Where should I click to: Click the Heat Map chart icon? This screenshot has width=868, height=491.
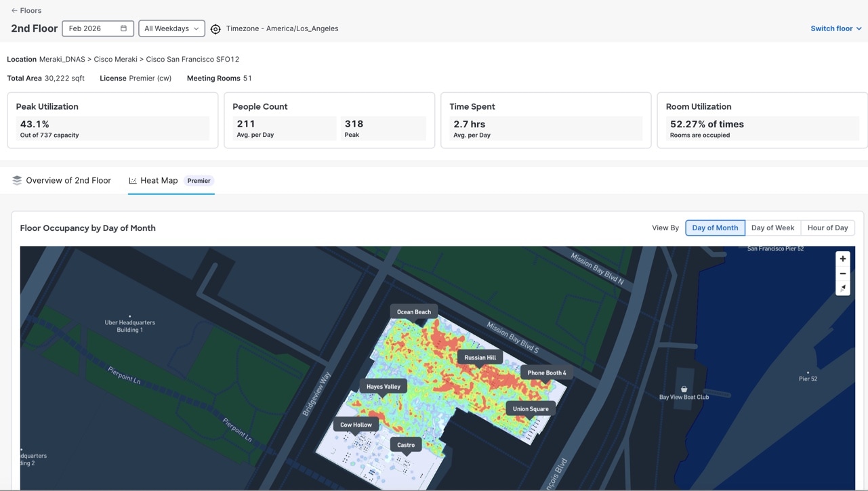133,181
